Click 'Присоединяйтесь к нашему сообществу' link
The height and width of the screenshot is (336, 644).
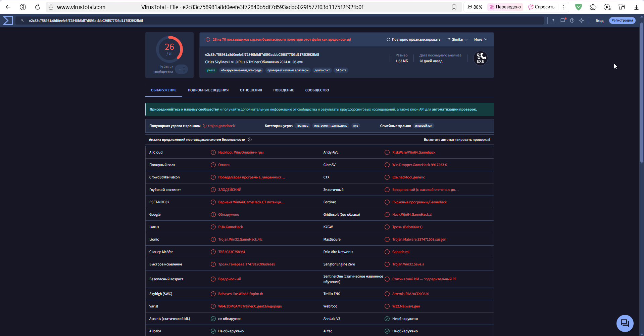[x=184, y=110]
